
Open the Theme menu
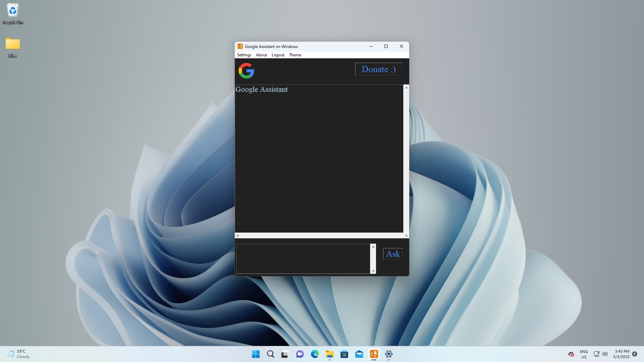pyautogui.click(x=295, y=55)
